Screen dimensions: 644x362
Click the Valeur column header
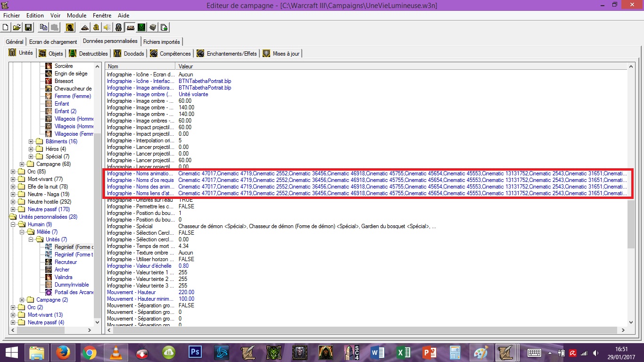[x=401, y=66]
